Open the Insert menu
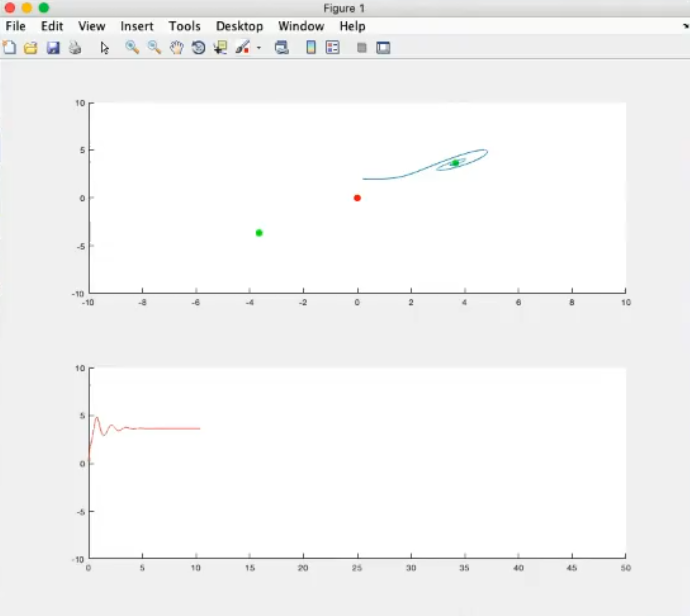Image resolution: width=690 pixels, height=616 pixels. (137, 26)
